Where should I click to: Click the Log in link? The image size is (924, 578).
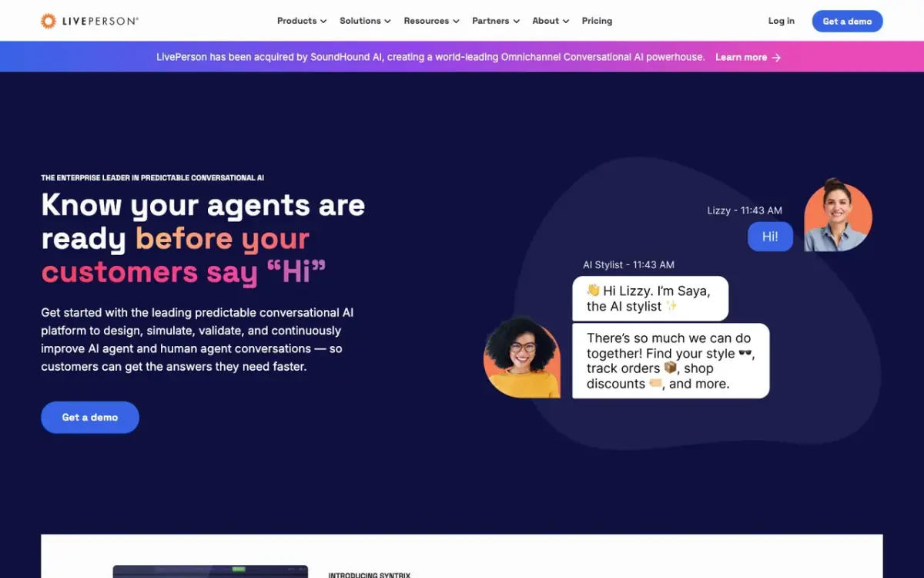click(x=781, y=21)
